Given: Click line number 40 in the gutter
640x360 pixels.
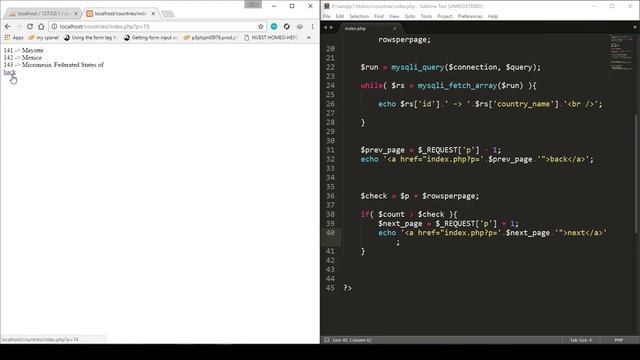Looking at the screenshot, I should click(330, 233).
